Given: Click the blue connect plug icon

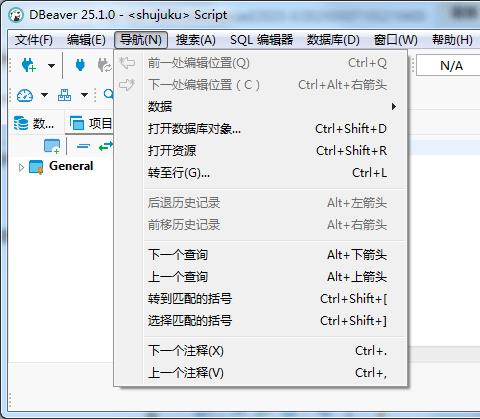Looking at the screenshot, I should click(x=80, y=65).
